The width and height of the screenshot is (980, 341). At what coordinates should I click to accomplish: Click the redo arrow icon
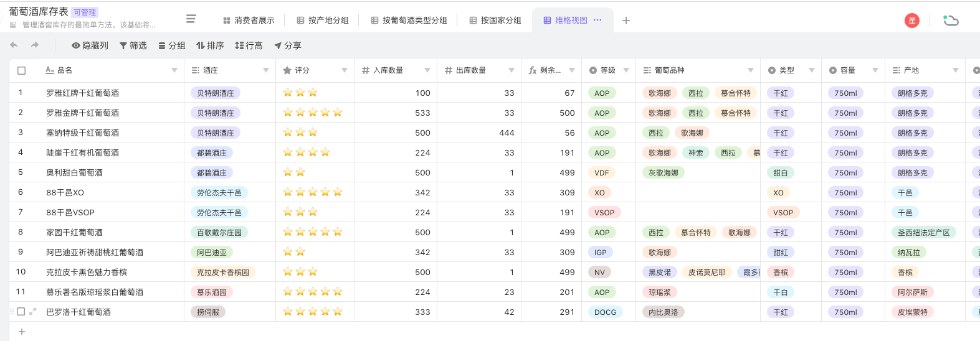(35, 45)
